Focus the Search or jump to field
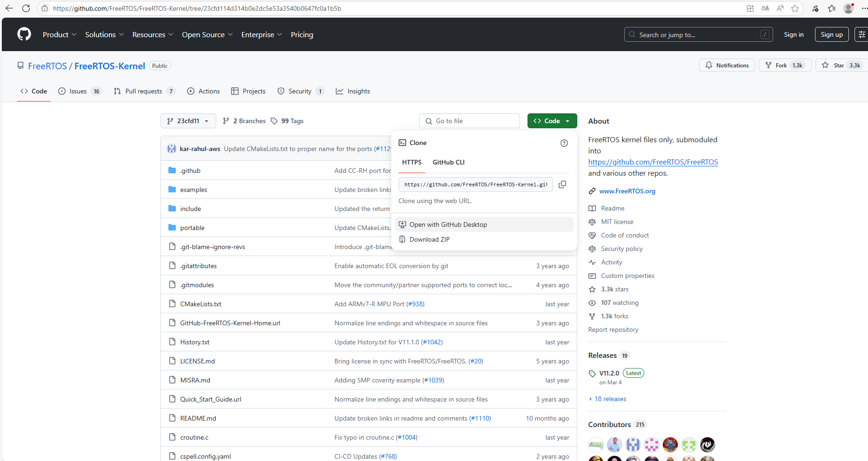Screen dimensions: 868x461 coord(698,34)
